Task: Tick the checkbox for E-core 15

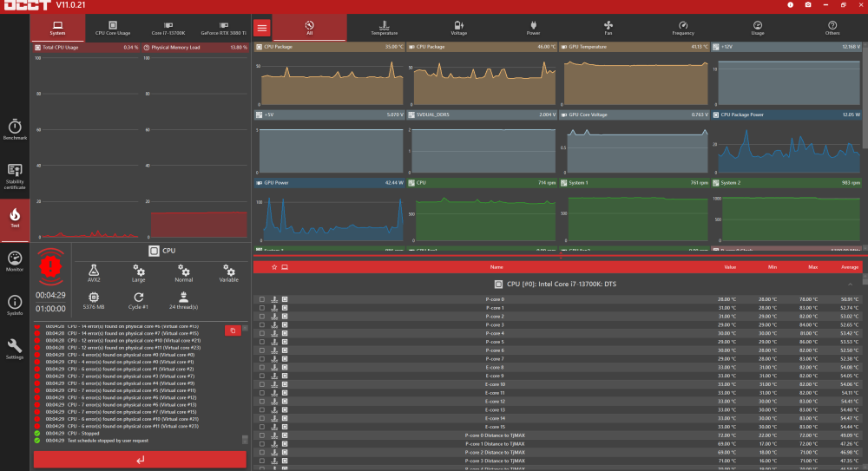Action: click(262, 427)
